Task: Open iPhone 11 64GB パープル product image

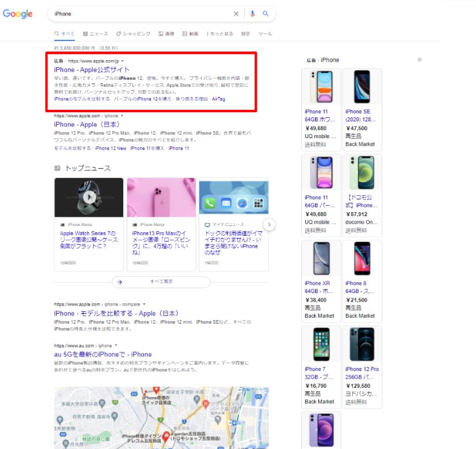Action: click(x=321, y=172)
